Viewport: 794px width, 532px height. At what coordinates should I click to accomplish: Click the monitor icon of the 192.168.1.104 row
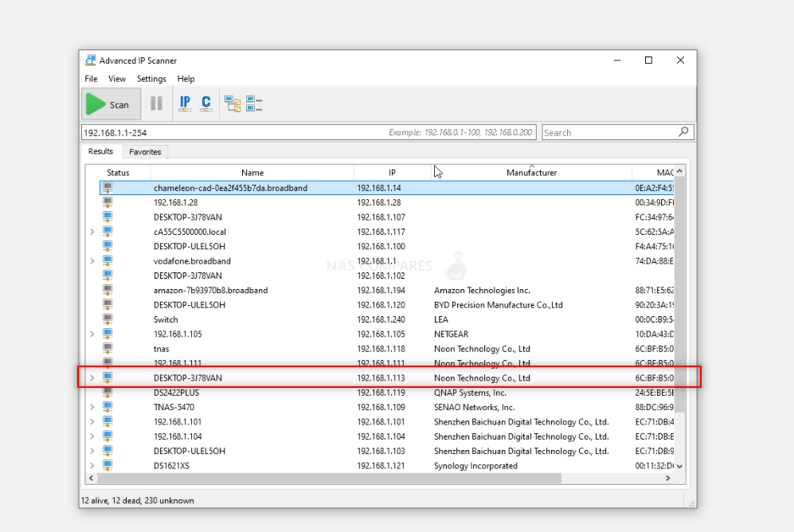tap(108, 436)
